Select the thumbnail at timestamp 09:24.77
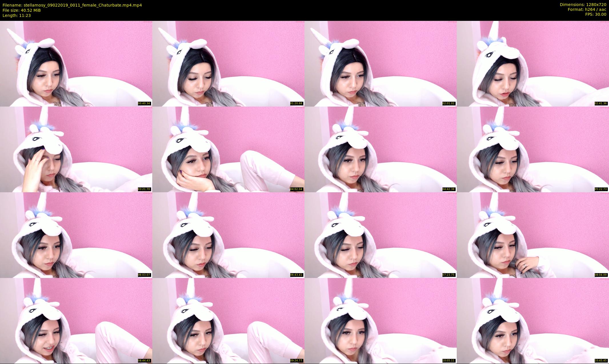 (x=228, y=321)
